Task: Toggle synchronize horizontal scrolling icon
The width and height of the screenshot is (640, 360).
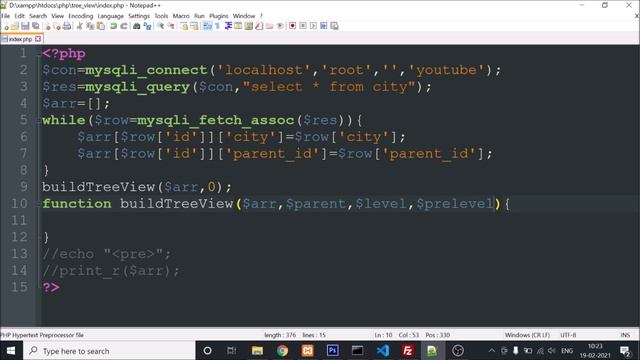Action: tap(194, 26)
